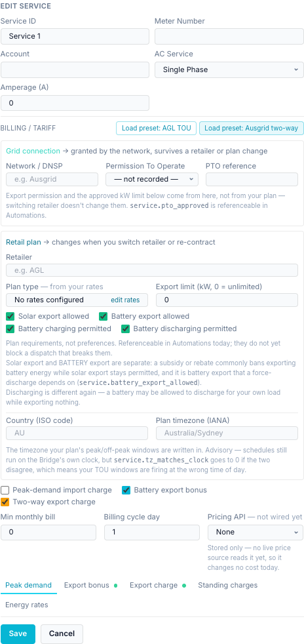Save the service settings
The width and height of the screenshot is (304, 644).
[x=18, y=634]
